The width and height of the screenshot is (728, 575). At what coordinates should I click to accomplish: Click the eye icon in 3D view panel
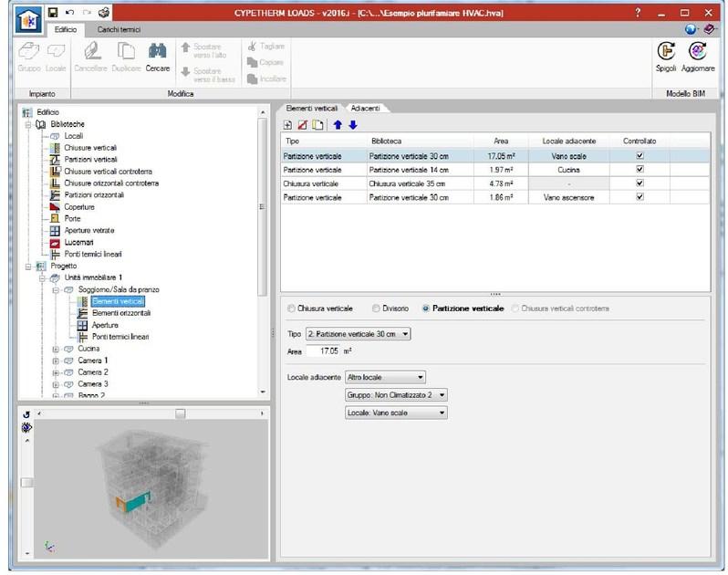27,427
